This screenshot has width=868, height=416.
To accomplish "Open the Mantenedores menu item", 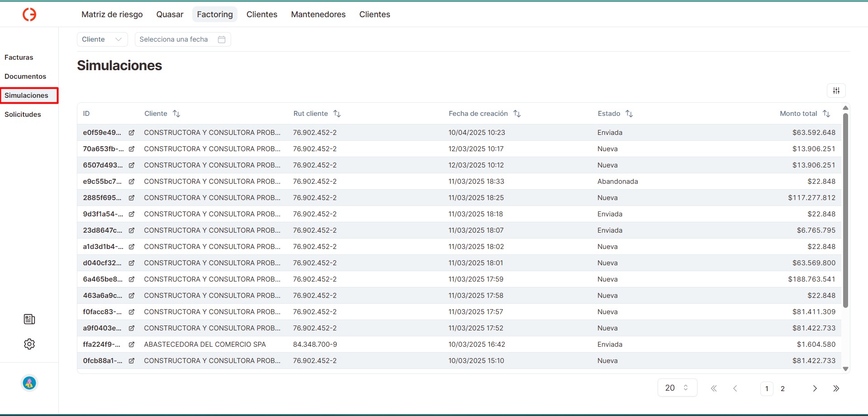I will (318, 14).
